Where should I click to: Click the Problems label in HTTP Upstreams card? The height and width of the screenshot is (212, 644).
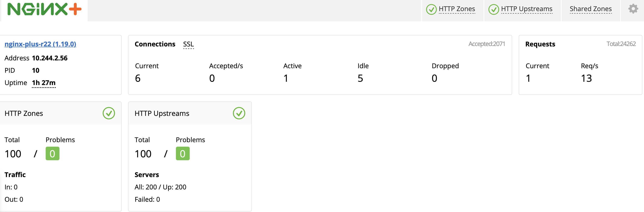(190, 140)
